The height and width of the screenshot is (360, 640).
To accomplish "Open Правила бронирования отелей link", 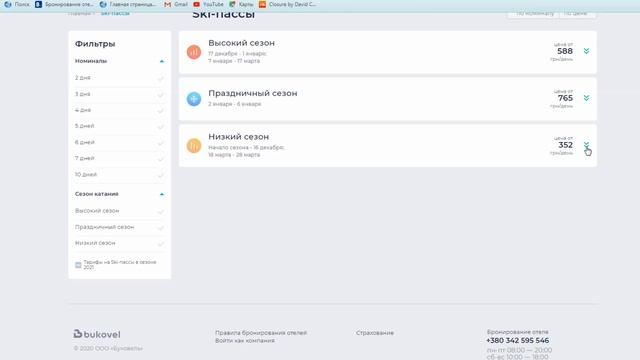I will tap(261, 333).
